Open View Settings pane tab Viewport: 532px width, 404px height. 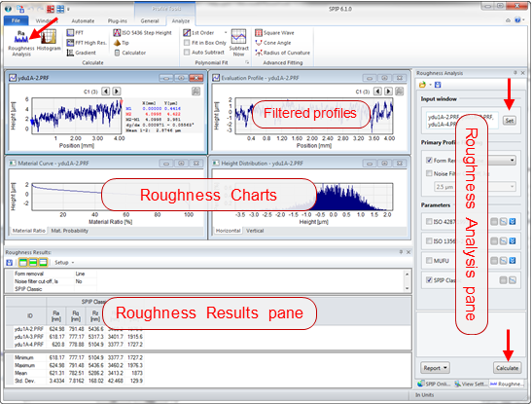pos(471,384)
